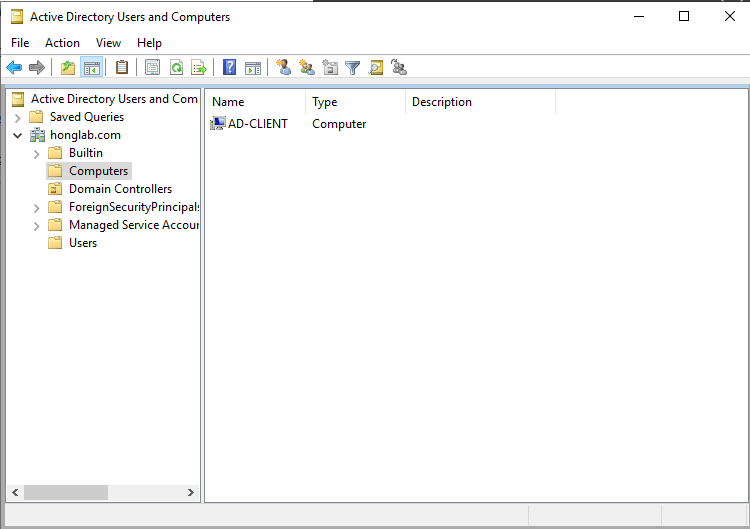Select the honglab.com domain
The image size is (750, 529).
coord(85,135)
